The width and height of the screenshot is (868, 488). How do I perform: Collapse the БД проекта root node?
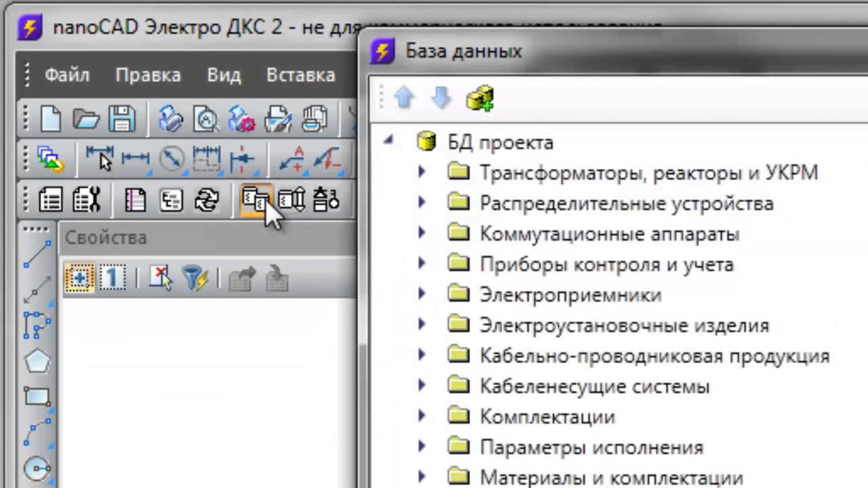[388, 140]
